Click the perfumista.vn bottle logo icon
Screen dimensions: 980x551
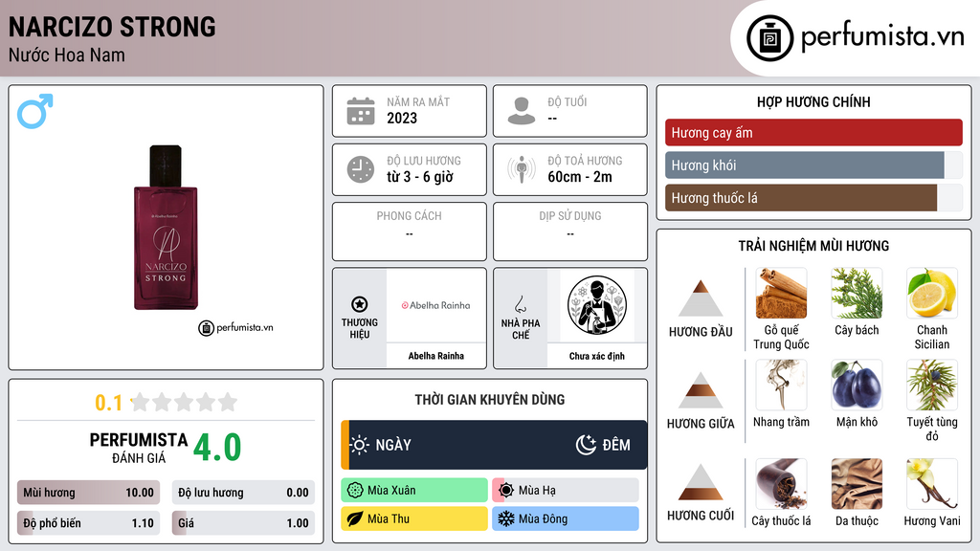point(769,38)
